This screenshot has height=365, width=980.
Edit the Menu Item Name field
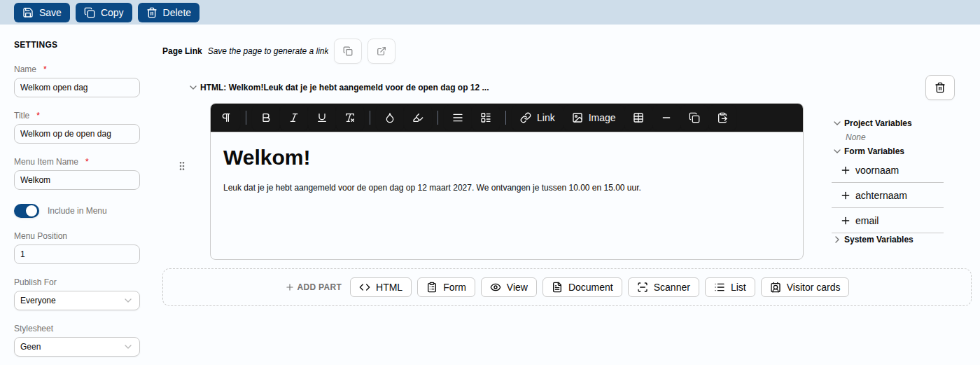[x=77, y=180]
